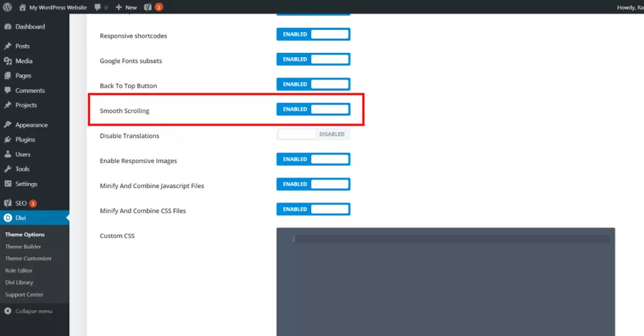
Task: Open the Media menu
Action: [x=34, y=61]
